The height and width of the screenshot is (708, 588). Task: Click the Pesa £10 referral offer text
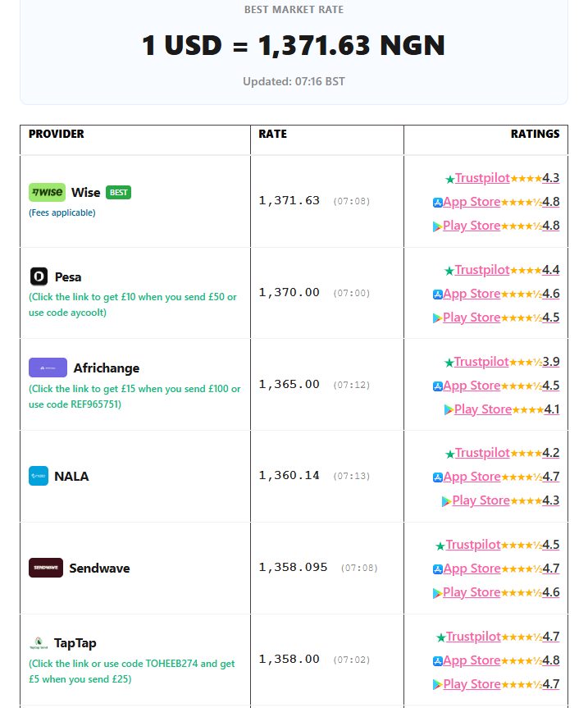pos(133,305)
